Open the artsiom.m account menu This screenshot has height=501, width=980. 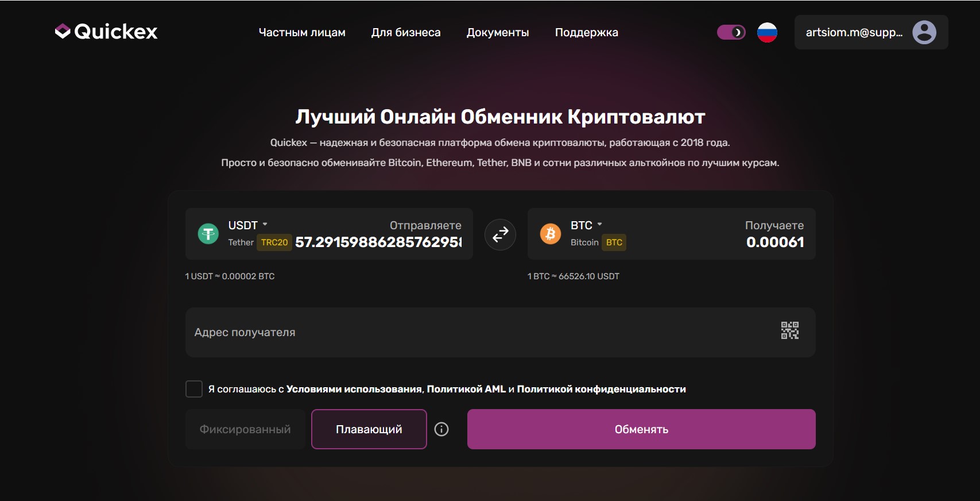(854, 32)
